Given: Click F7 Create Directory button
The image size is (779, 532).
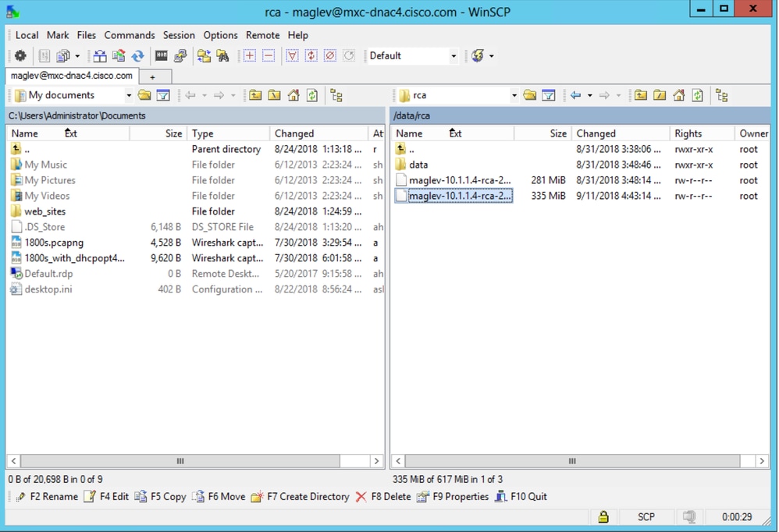Looking at the screenshot, I should pyautogui.click(x=300, y=497).
